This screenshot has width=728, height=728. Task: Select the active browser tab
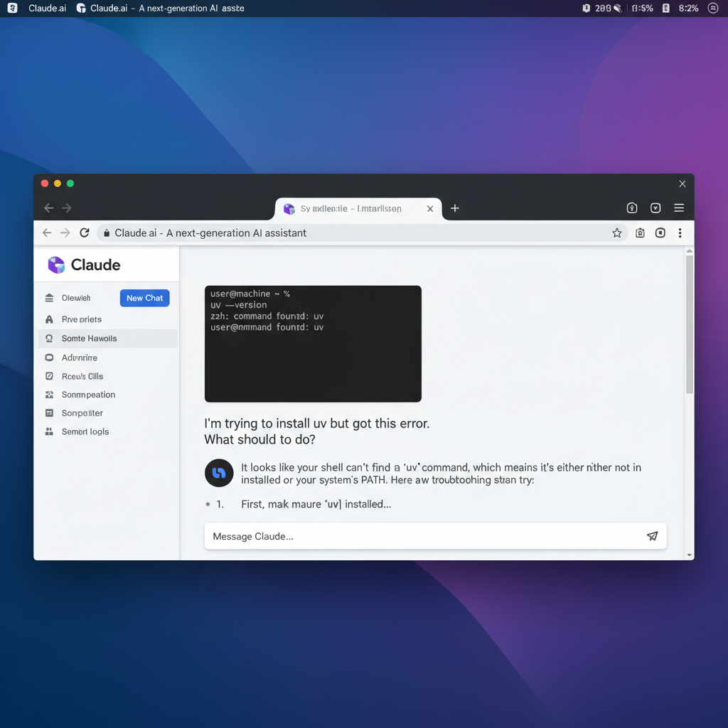[x=358, y=209]
